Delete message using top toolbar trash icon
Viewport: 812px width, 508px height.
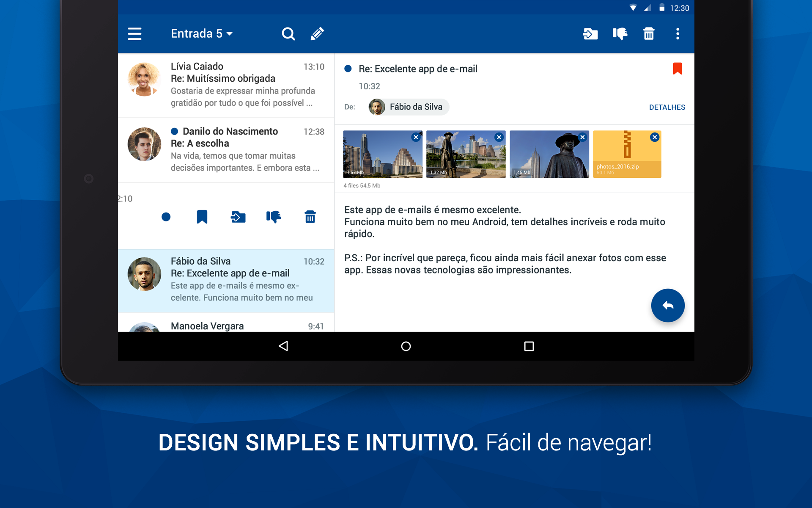point(649,33)
